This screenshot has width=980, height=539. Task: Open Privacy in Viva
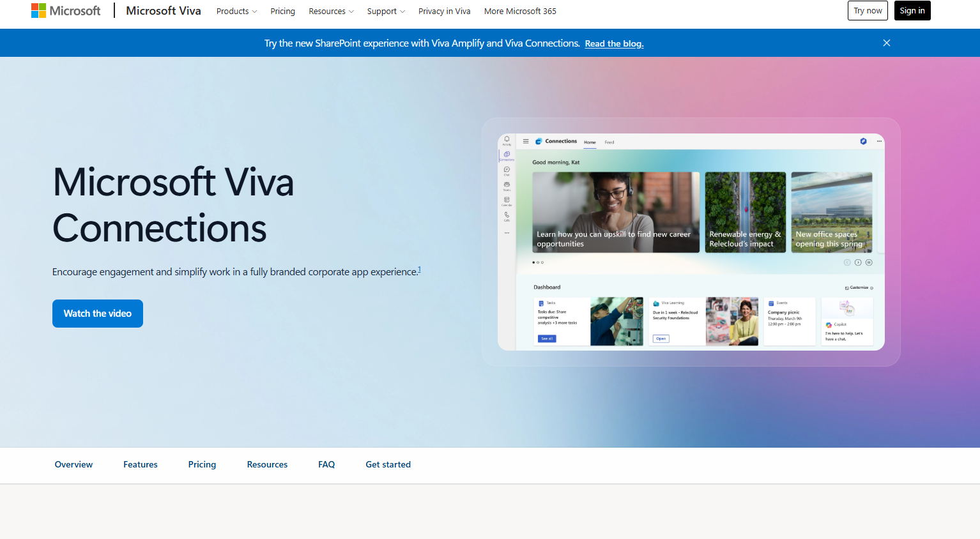point(444,11)
